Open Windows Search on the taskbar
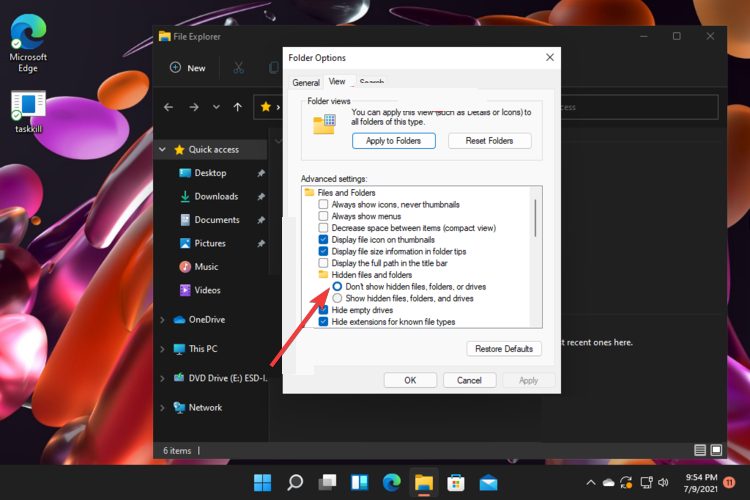The width and height of the screenshot is (750, 500). tap(295, 483)
